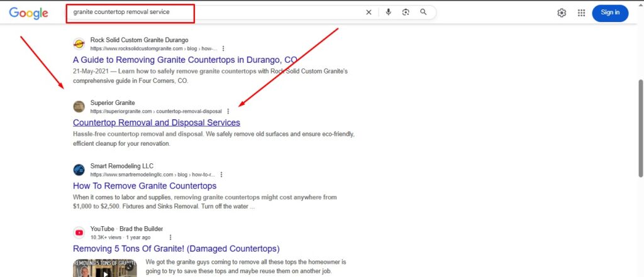Click the page vertical scrollbar
Screen dimensions: 644x277
pyautogui.click(x=641, y=128)
